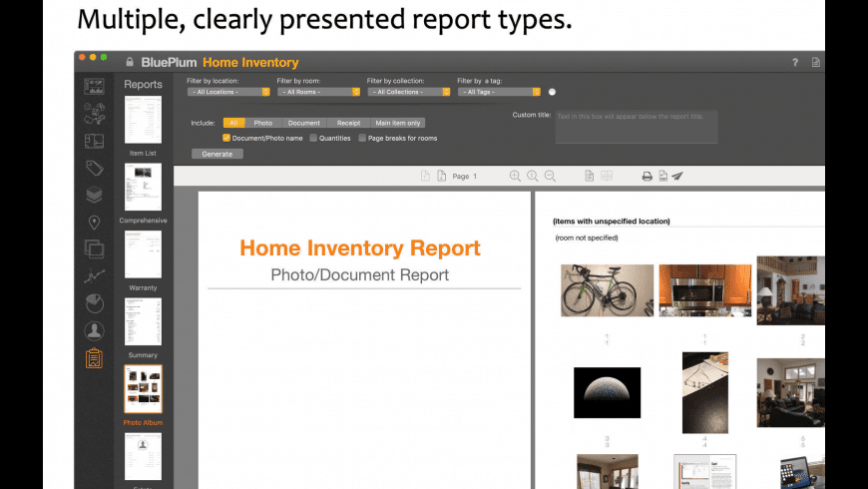Choose the Summary report thumbnail
The height and width of the screenshot is (489, 868).
(143, 321)
